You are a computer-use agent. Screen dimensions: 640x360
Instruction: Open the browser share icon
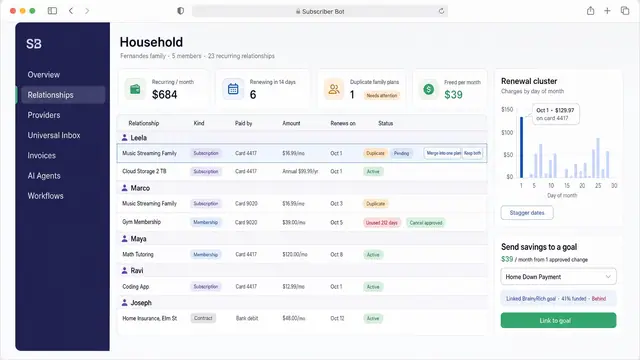[x=590, y=11]
